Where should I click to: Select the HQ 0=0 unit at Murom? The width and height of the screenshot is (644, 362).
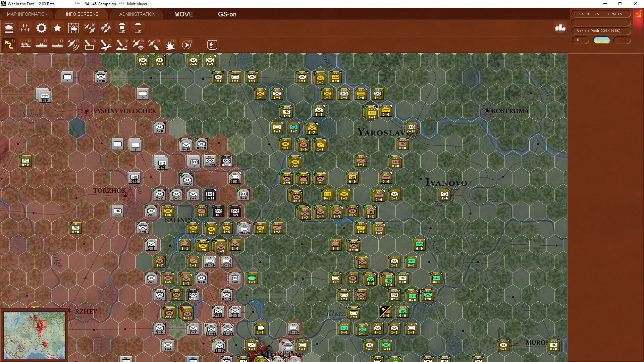coord(553,345)
